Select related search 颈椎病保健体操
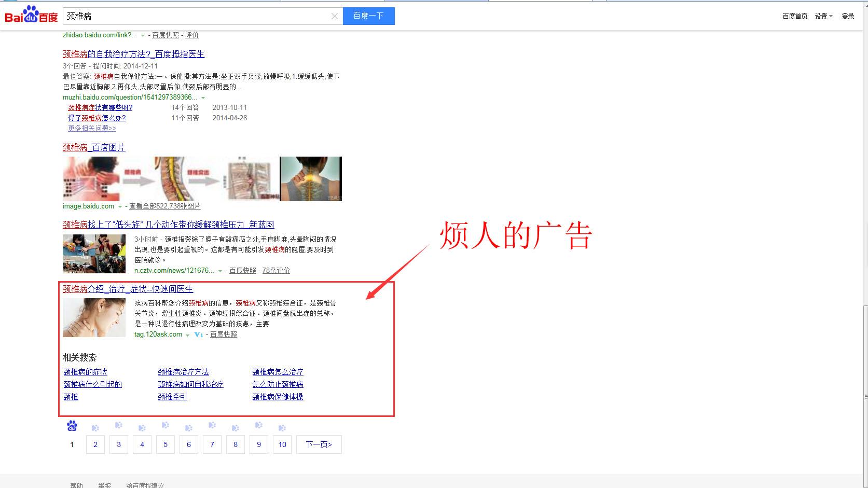868x488 pixels. [278, 397]
